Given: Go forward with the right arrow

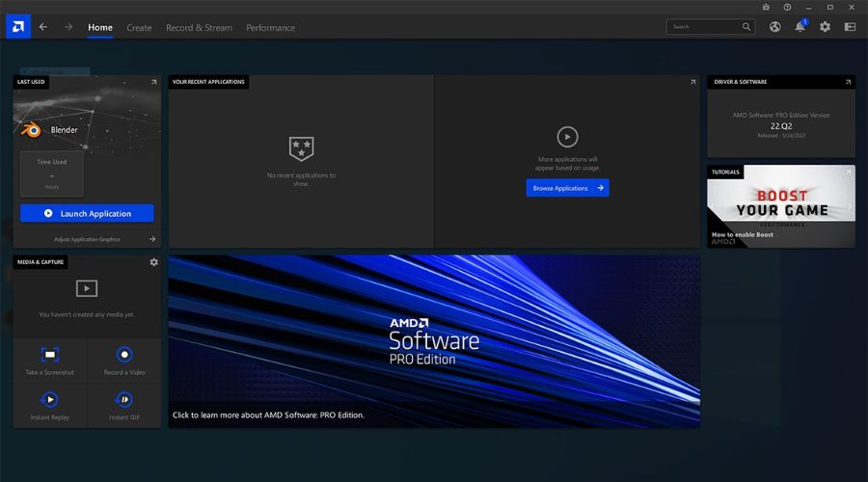Looking at the screenshot, I should point(68,27).
